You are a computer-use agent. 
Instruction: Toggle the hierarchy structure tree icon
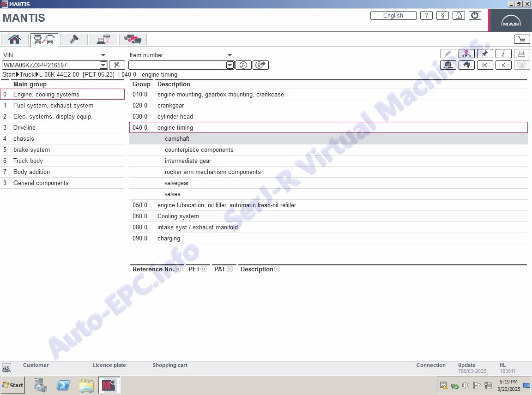466,54
